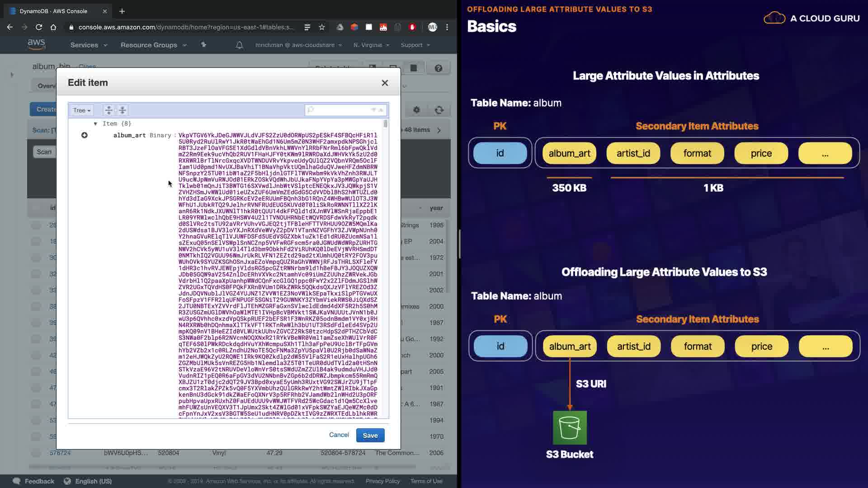Image resolution: width=868 pixels, height=488 pixels.
Task: Click Cancel in the Edit item dialog
Action: [x=339, y=435]
